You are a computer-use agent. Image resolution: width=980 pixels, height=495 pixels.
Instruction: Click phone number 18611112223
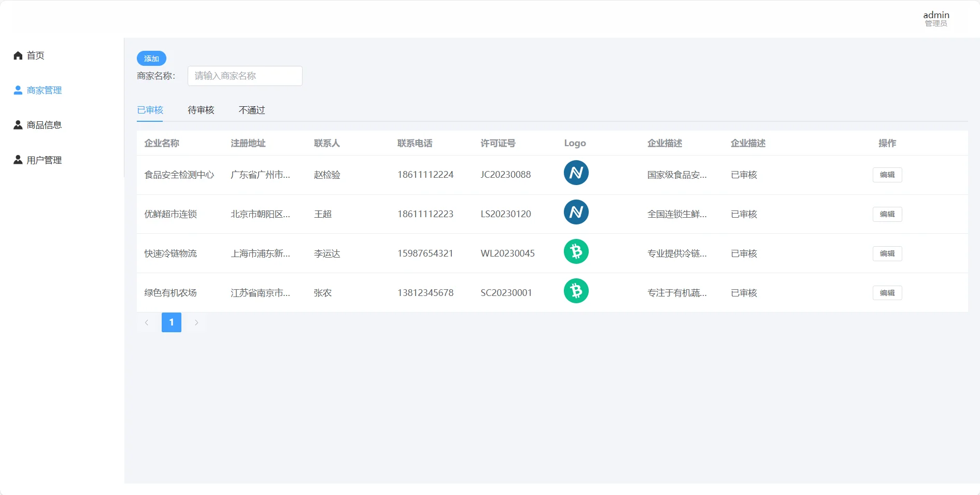tap(425, 214)
